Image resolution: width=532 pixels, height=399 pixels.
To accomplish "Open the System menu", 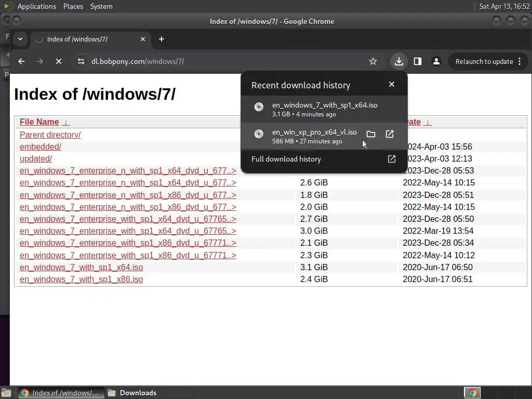I will click(x=101, y=6).
